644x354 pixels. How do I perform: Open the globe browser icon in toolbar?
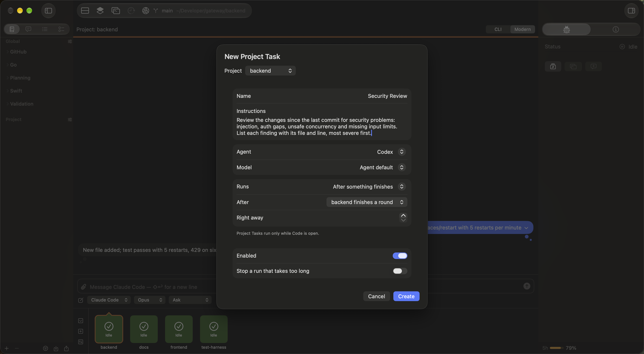click(x=146, y=11)
